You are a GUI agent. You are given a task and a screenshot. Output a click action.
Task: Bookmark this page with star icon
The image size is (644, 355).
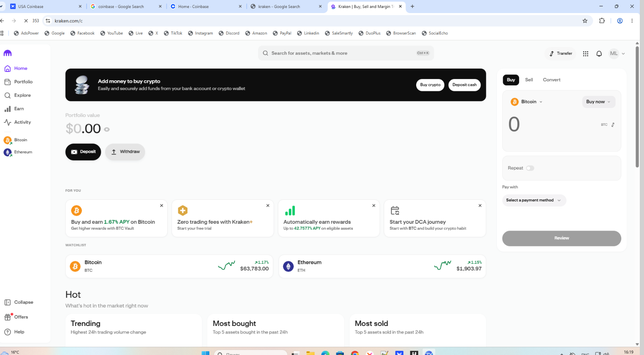pos(585,21)
